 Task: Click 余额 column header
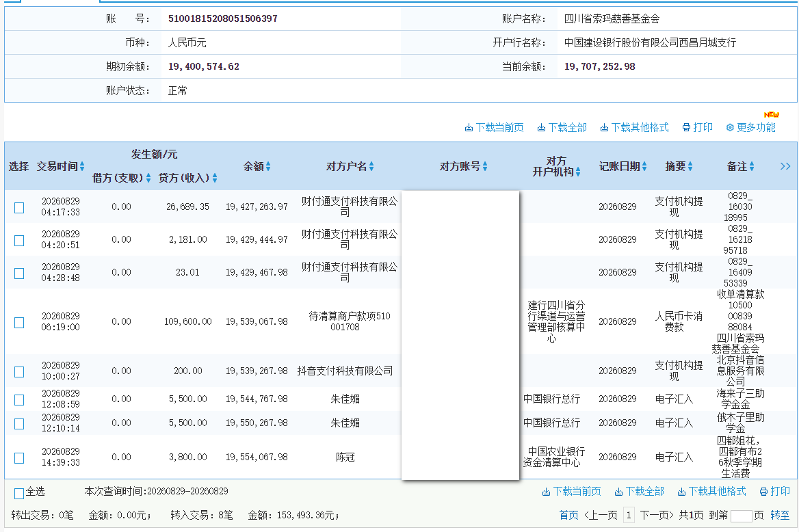[x=253, y=167]
